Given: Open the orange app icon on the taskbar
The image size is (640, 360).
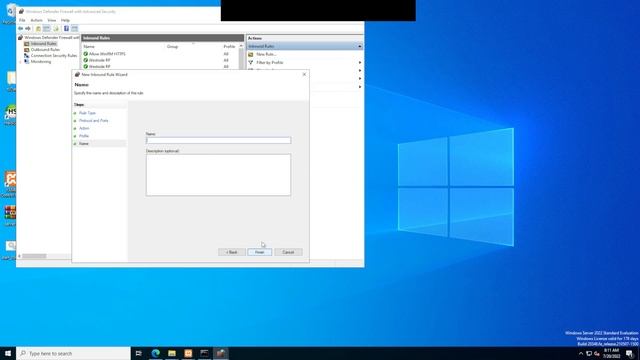Looking at the screenshot, I should tap(188, 353).
